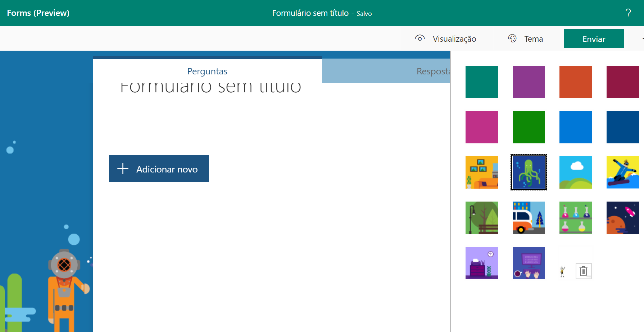Pick the snowboarder theme image
The width and height of the screenshot is (644, 332).
(x=623, y=172)
